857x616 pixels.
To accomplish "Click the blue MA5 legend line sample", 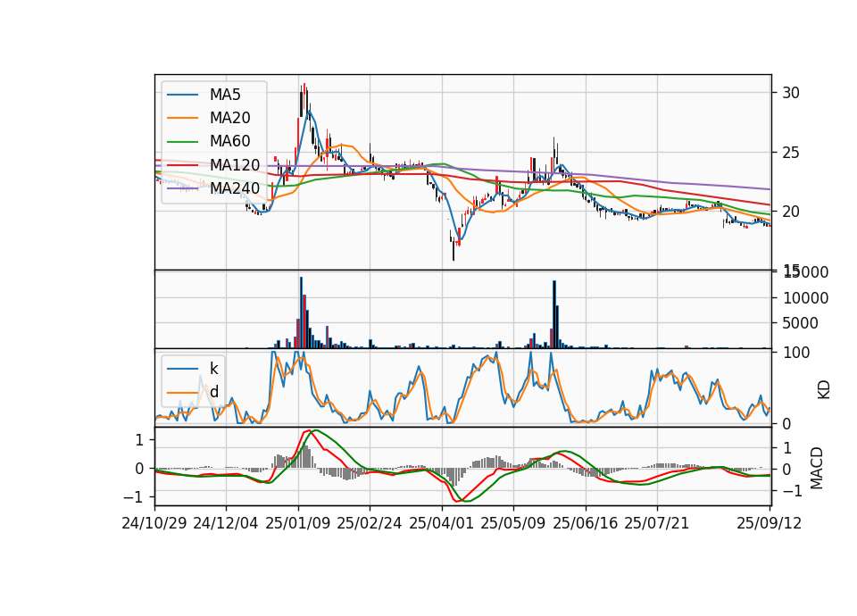I will [182, 95].
